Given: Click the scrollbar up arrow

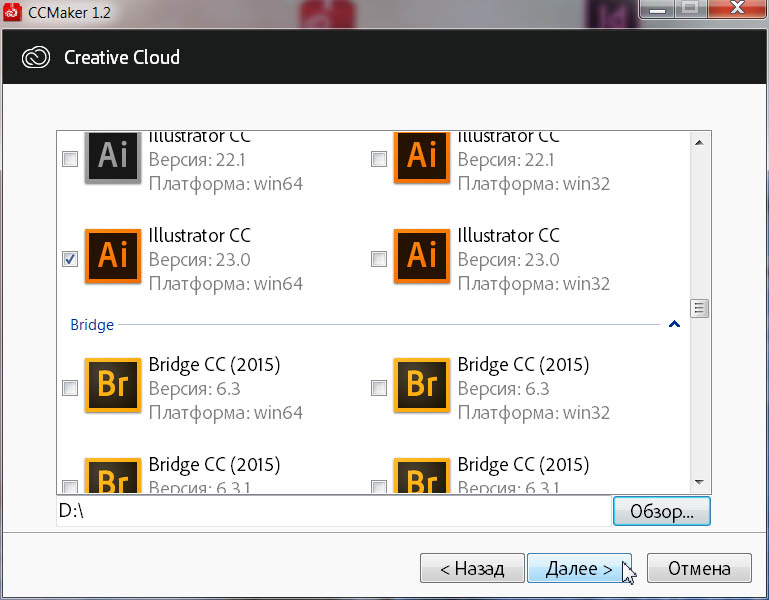Looking at the screenshot, I should (x=699, y=143).
